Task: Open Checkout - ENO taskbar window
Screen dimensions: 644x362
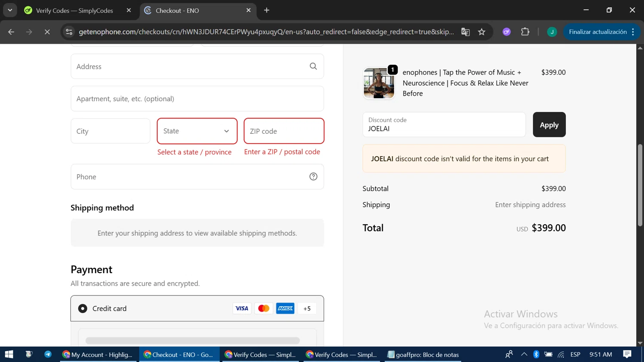Action: click(x=179, y=354)
